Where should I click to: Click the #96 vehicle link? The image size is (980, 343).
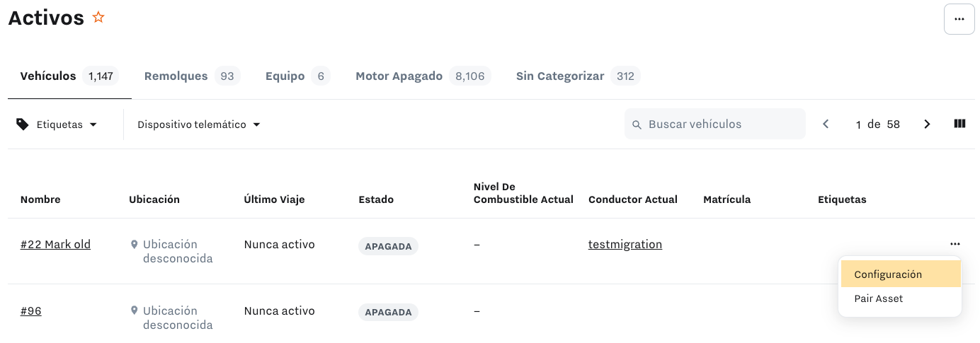pos(30,311)
